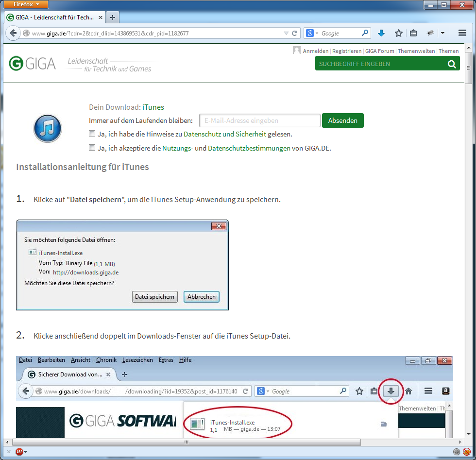Screen dimensions: 476x460
Task: Click circled download arrow in instruction image
Action: point(391,391)
